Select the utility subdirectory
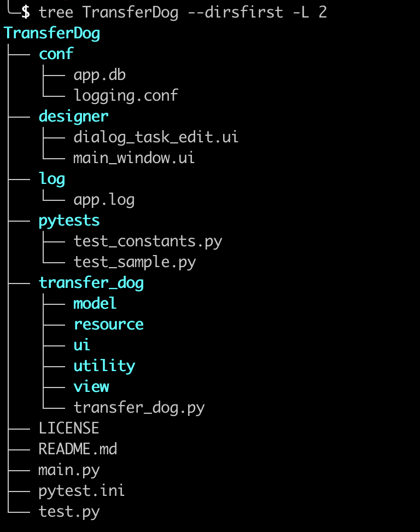 [104, 366]
